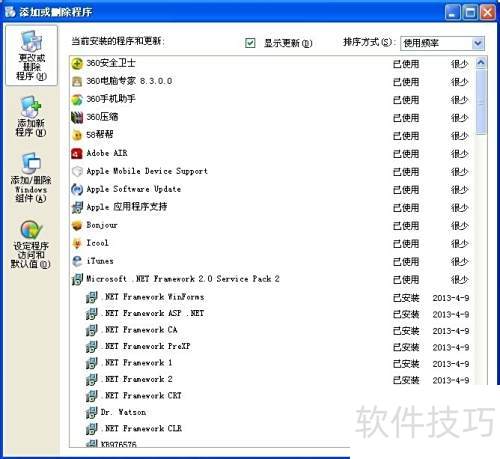The height and width of the screenshot is (459, 500).
Task: Click the .NET Framework CRT update icon
Action: point(92,396)
